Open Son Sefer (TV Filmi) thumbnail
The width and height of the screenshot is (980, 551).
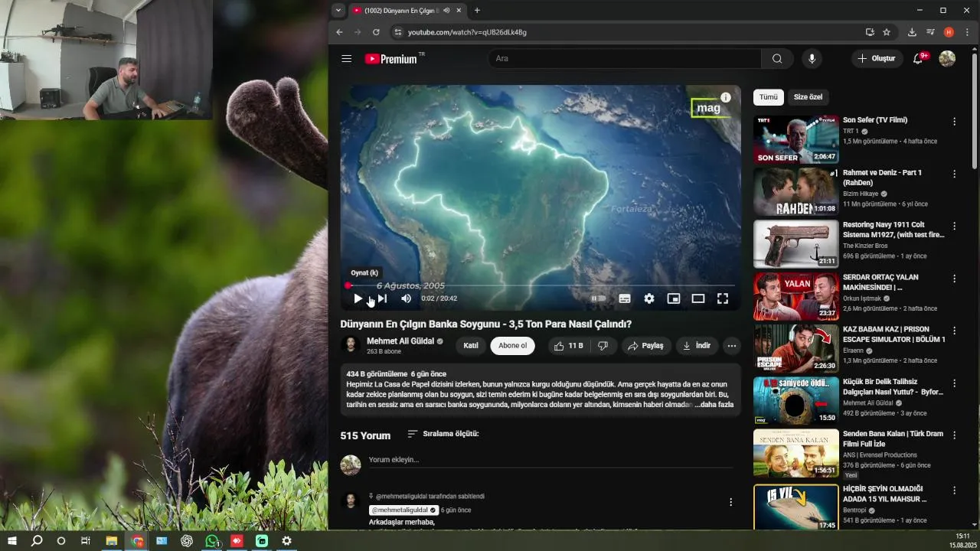pyautogui.click(x=796, y=139)
